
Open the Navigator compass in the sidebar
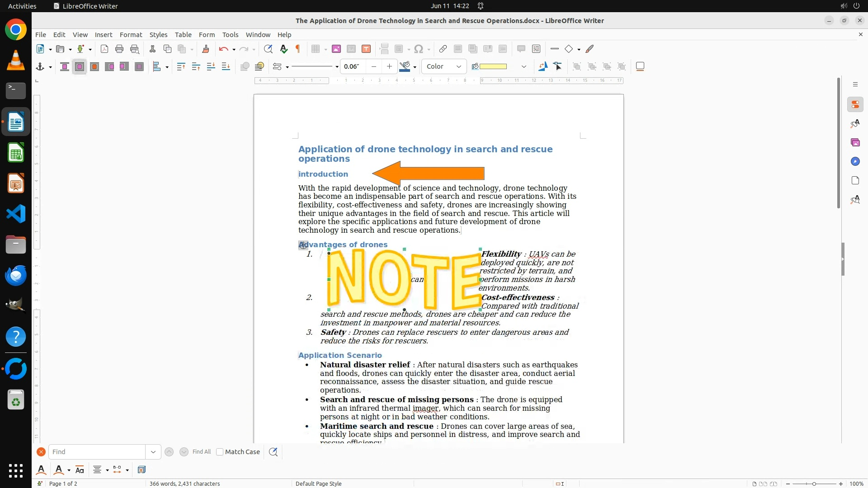[855, 161]
